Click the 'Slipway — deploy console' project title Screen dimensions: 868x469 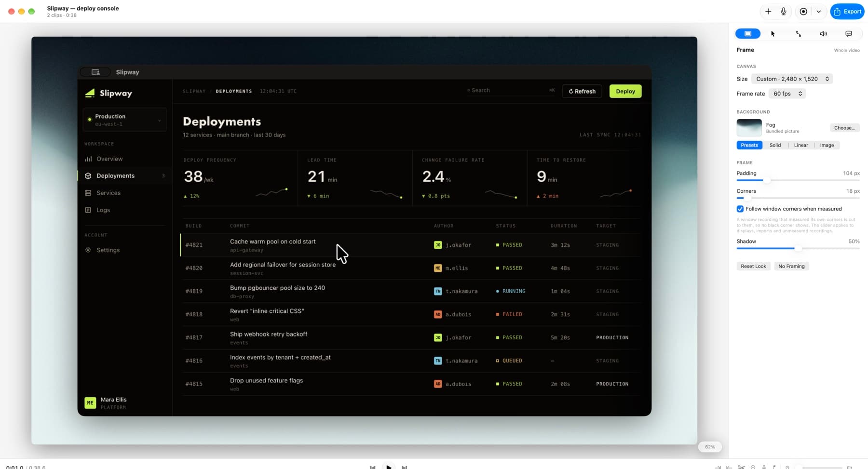(83, 8)
